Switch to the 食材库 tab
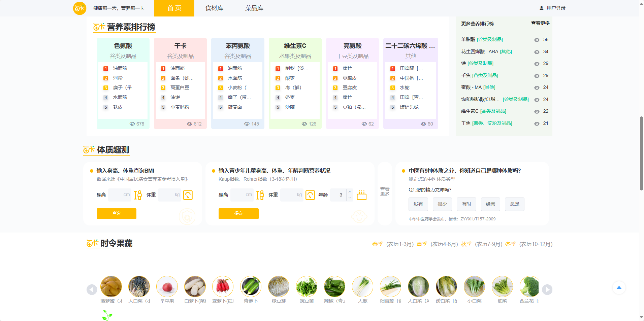Image resolution: width=644 pixels, height=321 pixels. (x=214, y=8)
